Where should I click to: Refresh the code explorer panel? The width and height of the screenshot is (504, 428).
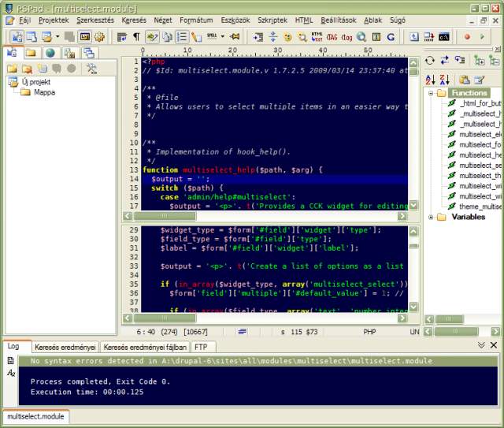pyautogui.click(x=430, y=60)
